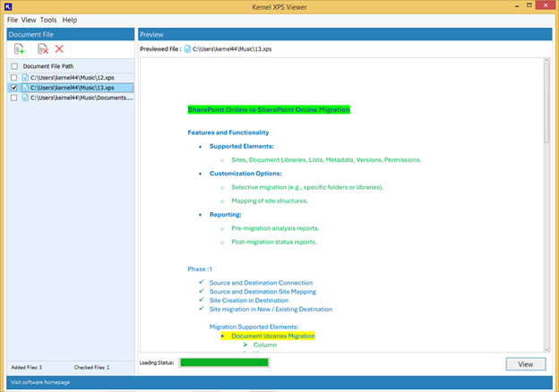Click the Pre-migration analysis reports line
The image size is (559, 392).
point(275,228)
